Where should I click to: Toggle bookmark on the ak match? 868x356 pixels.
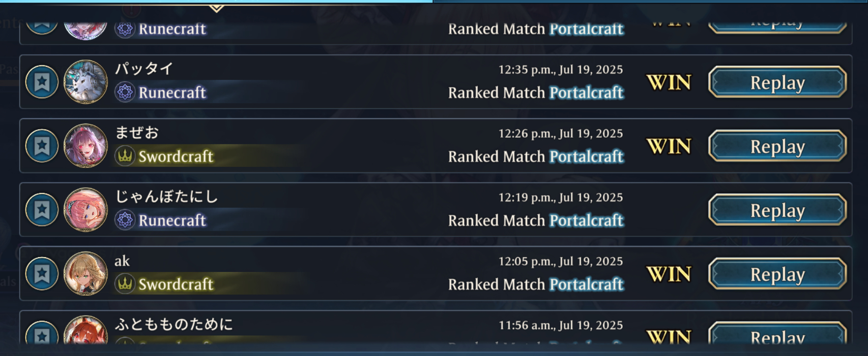click(x=42, y=273)
